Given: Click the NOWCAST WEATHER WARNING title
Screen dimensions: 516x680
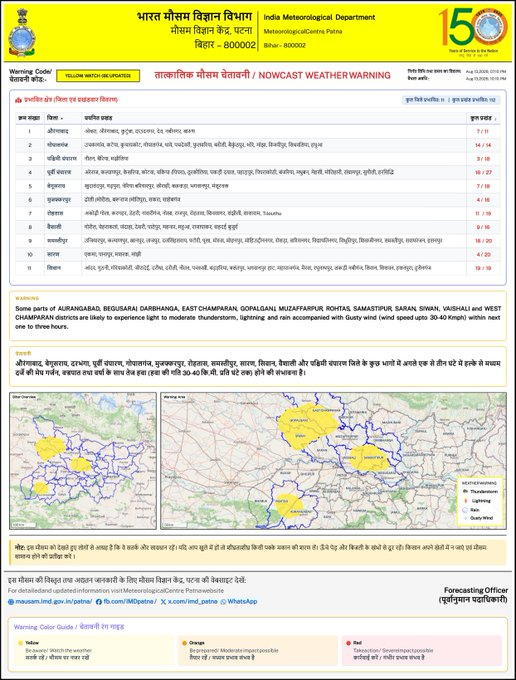Looking at the screenshot, I should (324, 75).
